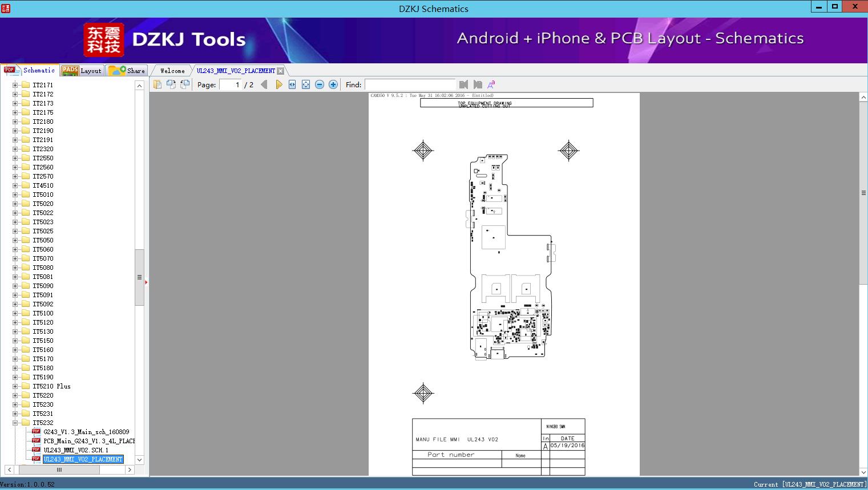Zoom out with minus icon

(x=320, y=84)
